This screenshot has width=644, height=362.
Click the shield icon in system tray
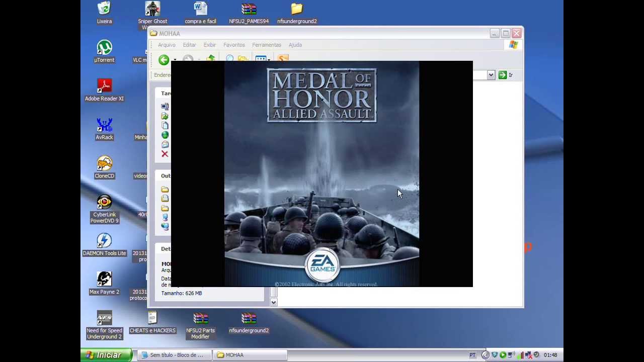495,355
